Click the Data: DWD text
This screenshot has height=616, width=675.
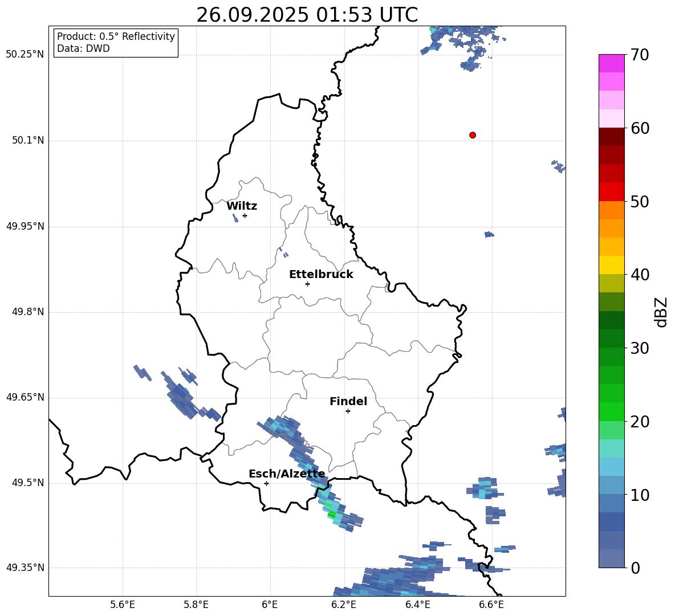[x=83, y=48]
